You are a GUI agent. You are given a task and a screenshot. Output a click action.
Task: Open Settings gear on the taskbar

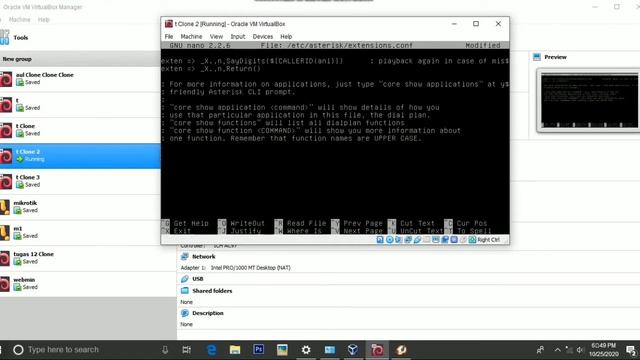[x=306, y=350]
